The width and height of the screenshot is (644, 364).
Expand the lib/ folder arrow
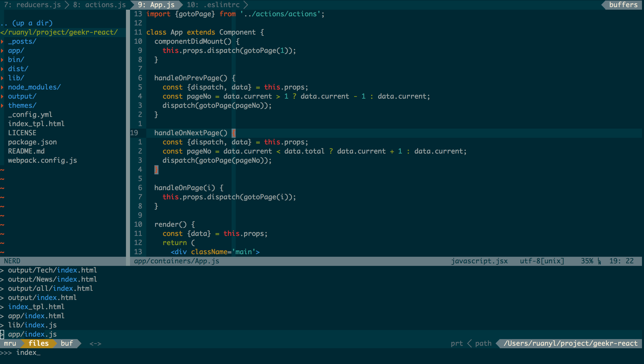pyautogui.click(x=2, y=78)
